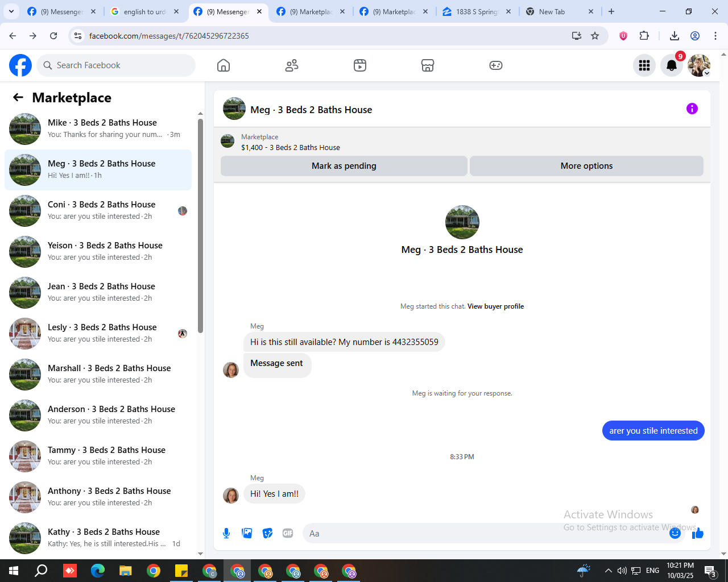Click the install app icon in address bar
The width and height of the screenshot is (728, 582).
[x=577, y=36]
